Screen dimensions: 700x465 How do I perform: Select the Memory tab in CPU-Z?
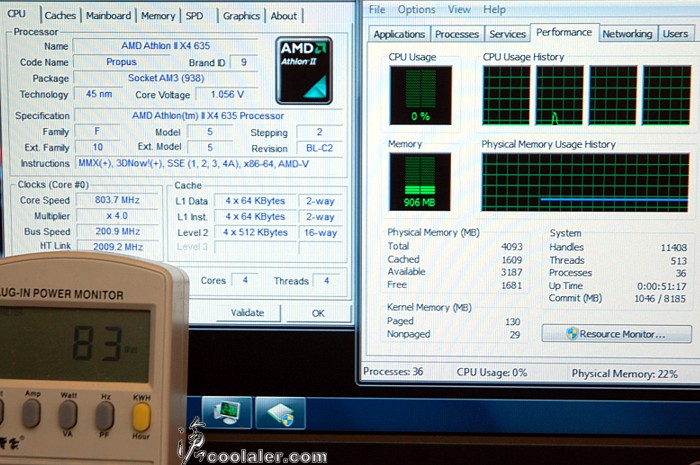[x=158, y=16]
